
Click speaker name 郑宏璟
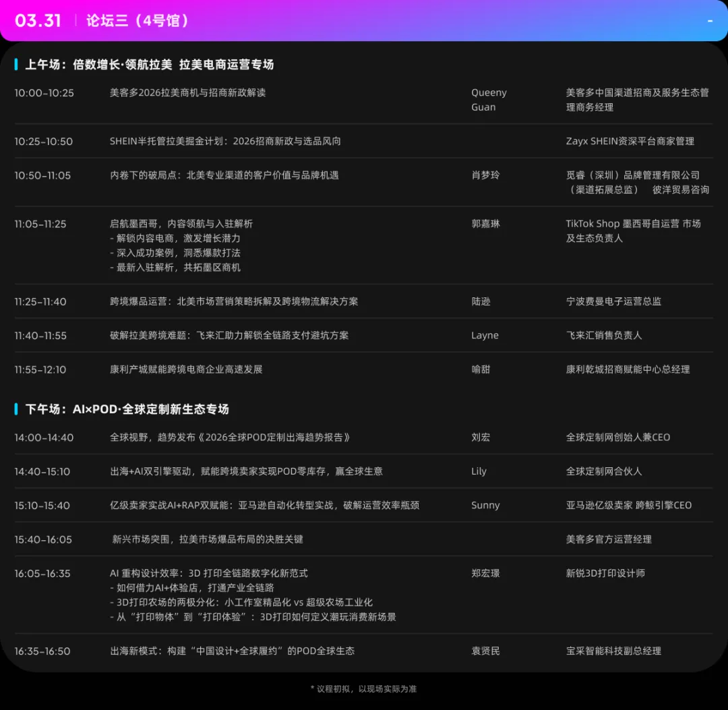pos(485,574)
